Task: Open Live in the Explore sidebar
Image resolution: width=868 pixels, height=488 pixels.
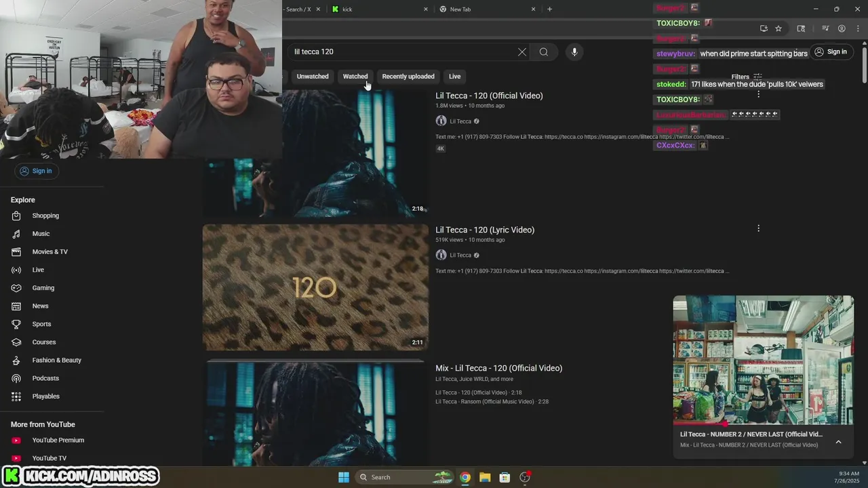Action: point(38,270)
